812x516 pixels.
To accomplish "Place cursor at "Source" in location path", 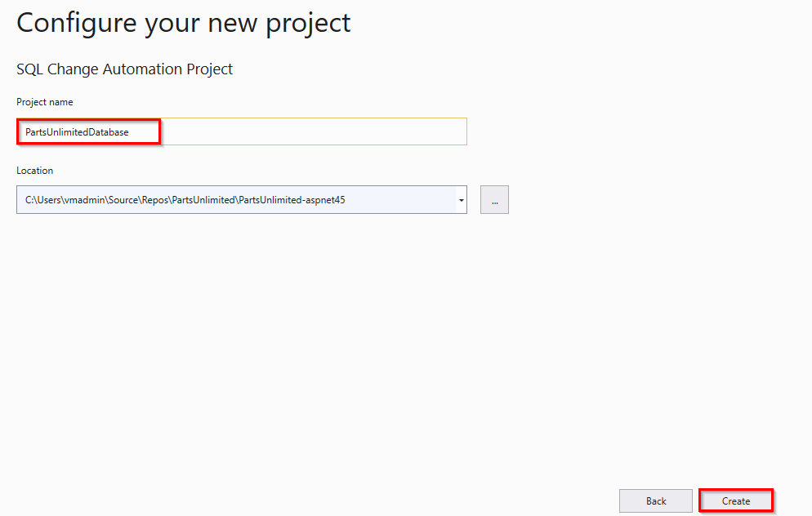I will 123,200.
